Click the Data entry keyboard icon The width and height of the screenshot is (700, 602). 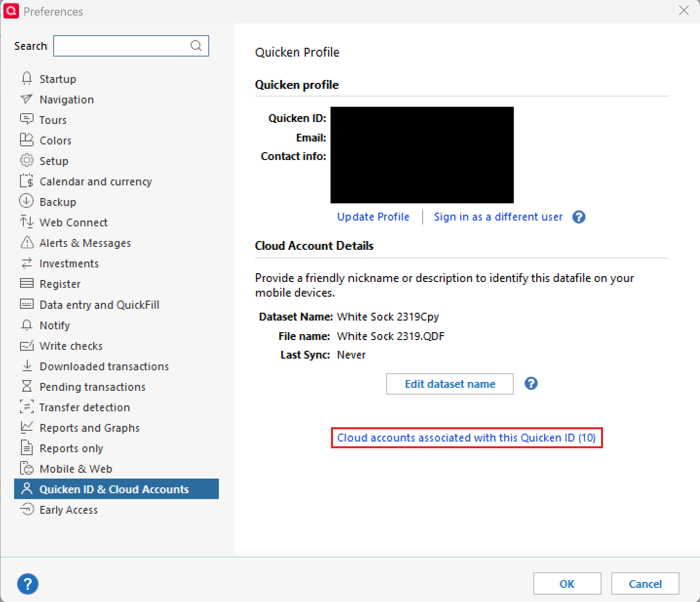point(27,304)
